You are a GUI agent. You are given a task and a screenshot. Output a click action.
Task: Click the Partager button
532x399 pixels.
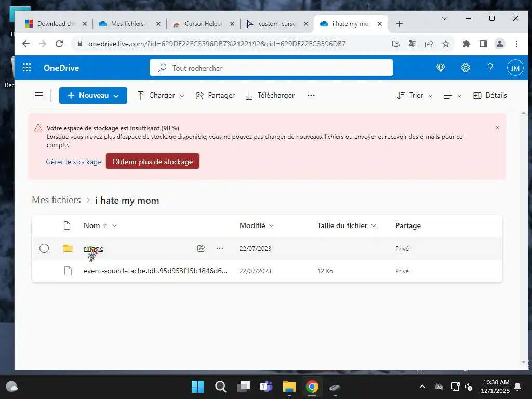pos(215,96)
